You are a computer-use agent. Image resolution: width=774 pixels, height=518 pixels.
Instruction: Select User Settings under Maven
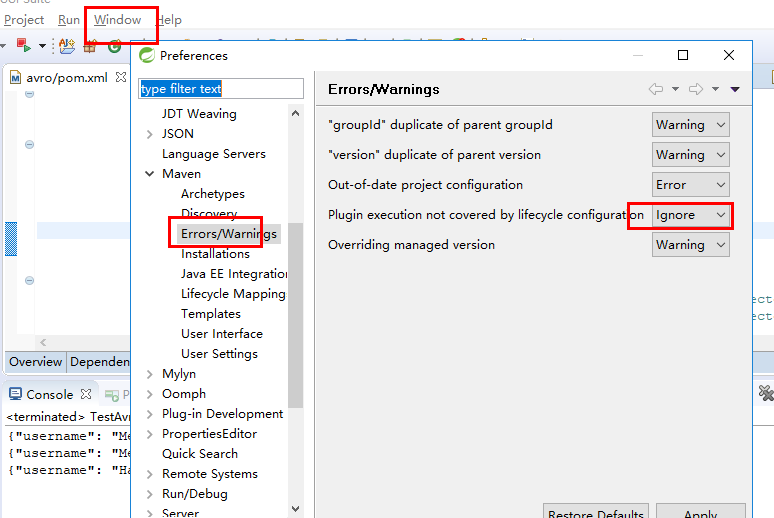pyautogui.click(x=219, y=354)
